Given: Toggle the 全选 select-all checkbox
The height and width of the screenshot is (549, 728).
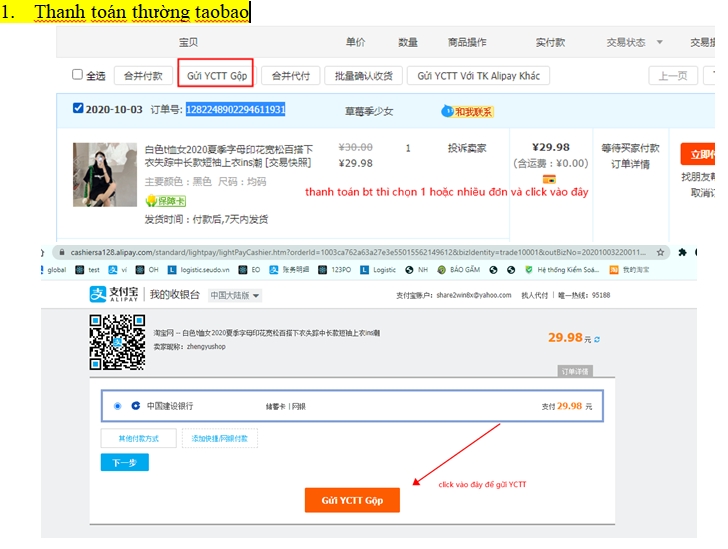Looking at the screenshot, I should (78, 75).
